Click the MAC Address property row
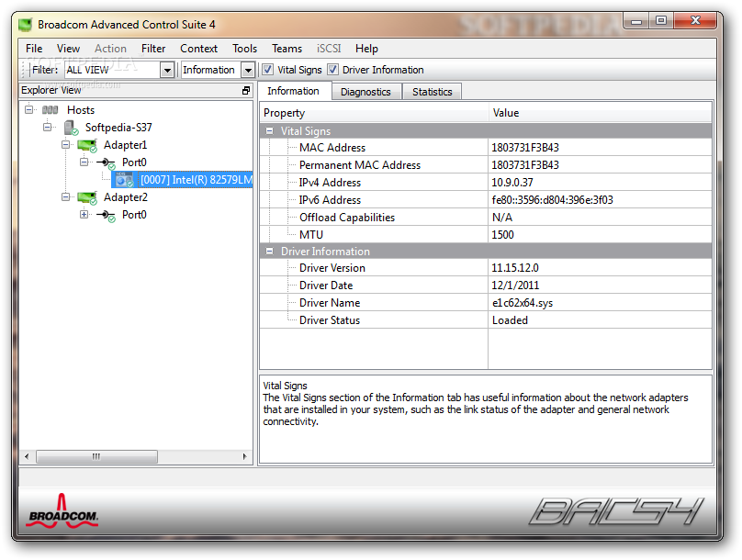This screenshot has height=560, width=742. 486,148
